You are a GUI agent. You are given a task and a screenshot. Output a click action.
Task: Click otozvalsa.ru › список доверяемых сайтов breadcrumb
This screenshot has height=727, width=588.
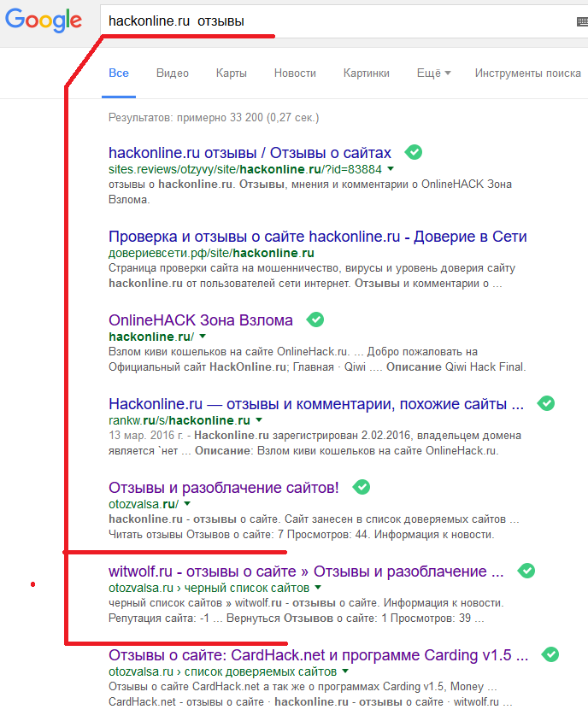222,671
